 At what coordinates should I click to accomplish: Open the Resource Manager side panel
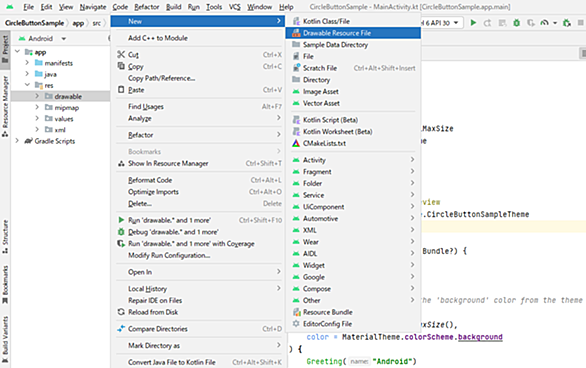[x=5, y=106]
